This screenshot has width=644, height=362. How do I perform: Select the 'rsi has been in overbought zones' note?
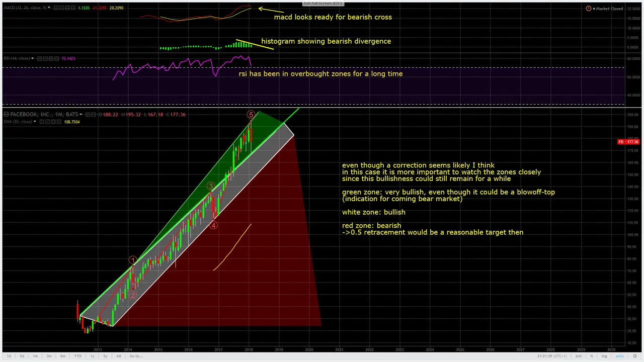320,74
